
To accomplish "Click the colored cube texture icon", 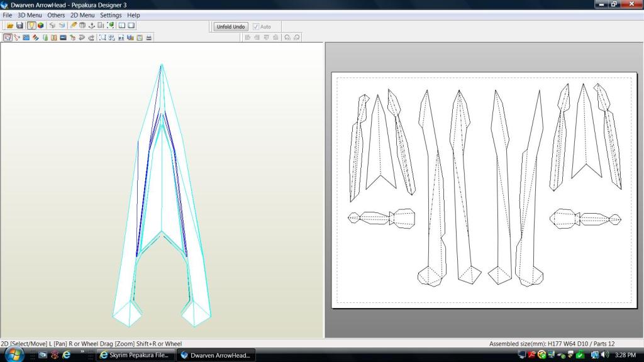I will point(41,25).
